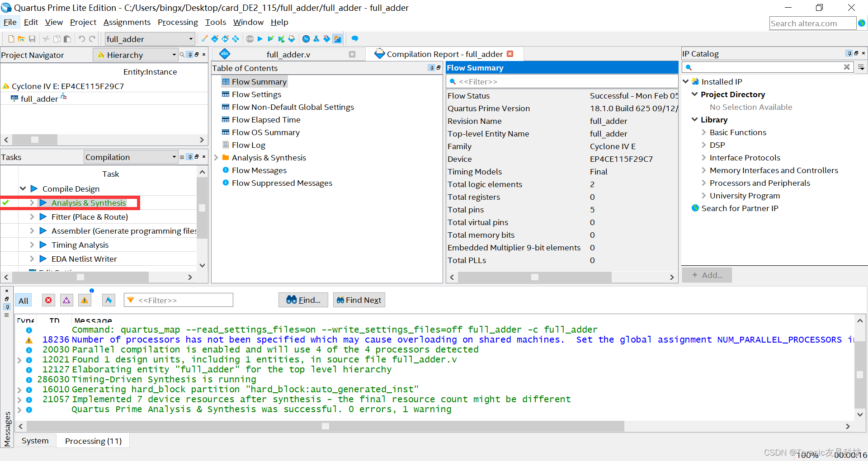Toggle the warning messages filter
The height and width of the screenshot is (461, 868).
pos(85,300)
